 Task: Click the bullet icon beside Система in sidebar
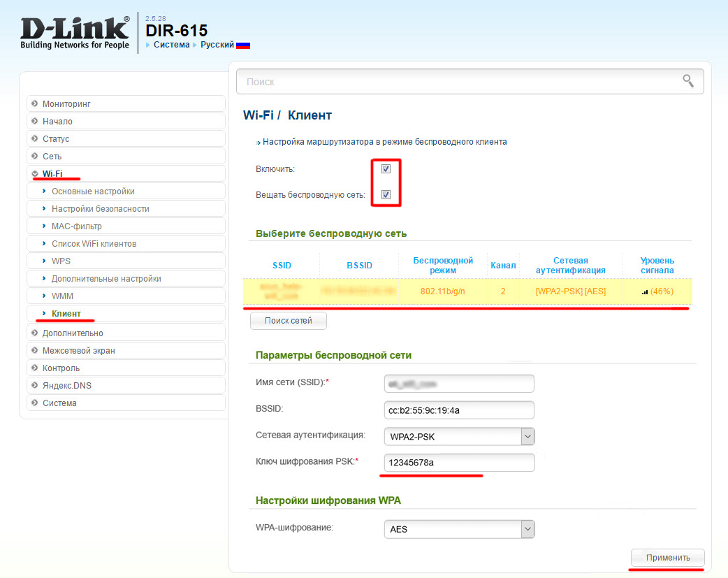click(x=34, y=403)
